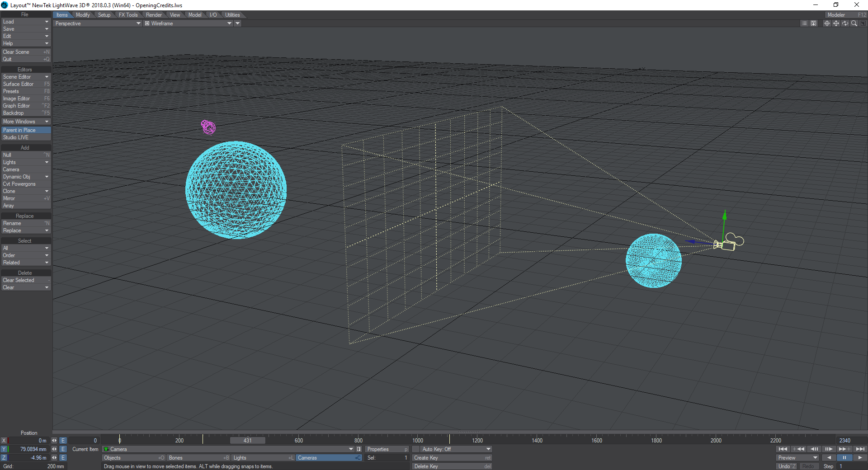Play the animation forward
This screenshot has width=868, height=470.
pyautogui.click(x=860, y=458)
